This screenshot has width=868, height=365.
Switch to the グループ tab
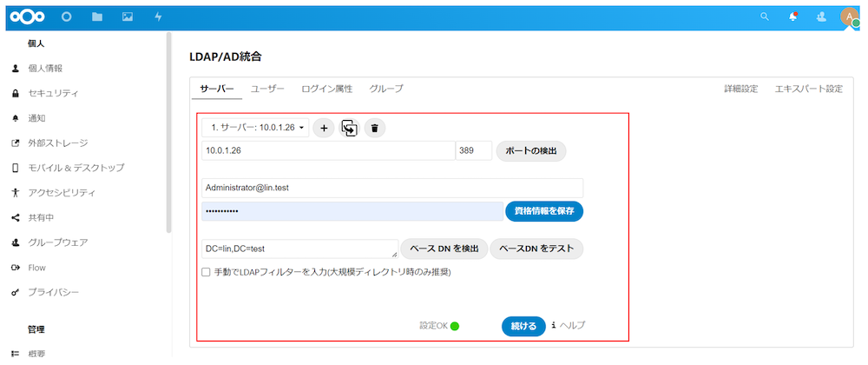[386, 89]
